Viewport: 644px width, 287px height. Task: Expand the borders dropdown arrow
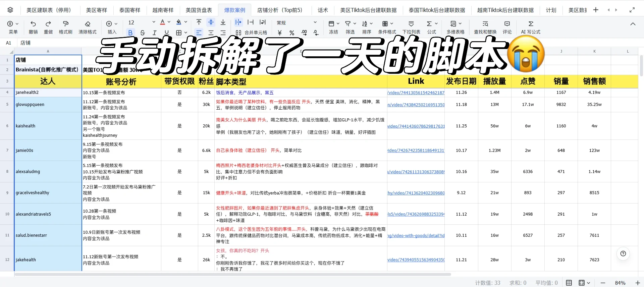(x=186, y=33)
